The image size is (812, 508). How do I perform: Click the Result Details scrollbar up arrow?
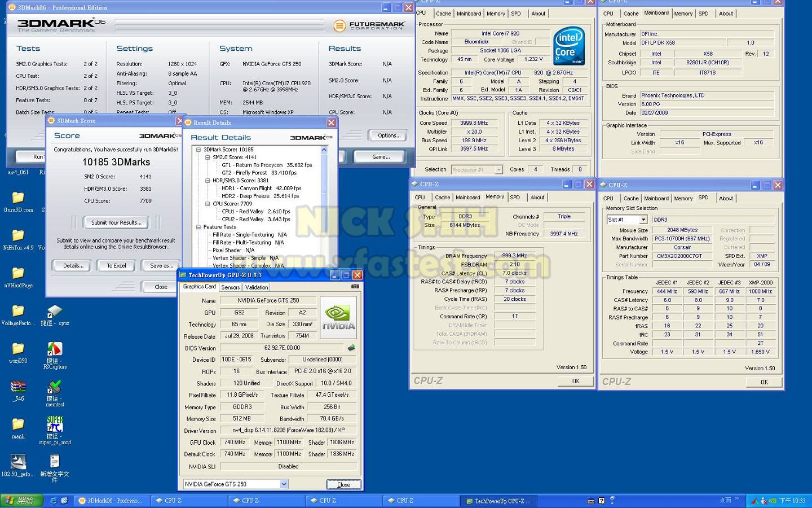pos(324,150)
